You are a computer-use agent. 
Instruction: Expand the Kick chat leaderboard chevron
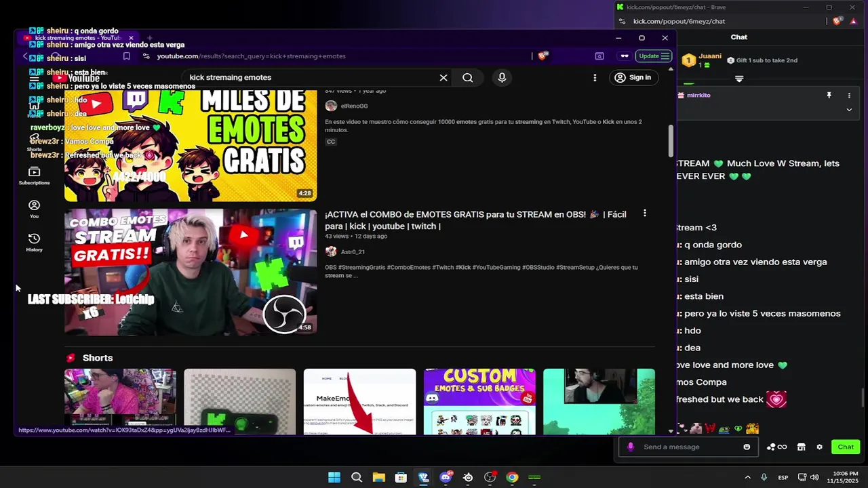pos(739,79)
